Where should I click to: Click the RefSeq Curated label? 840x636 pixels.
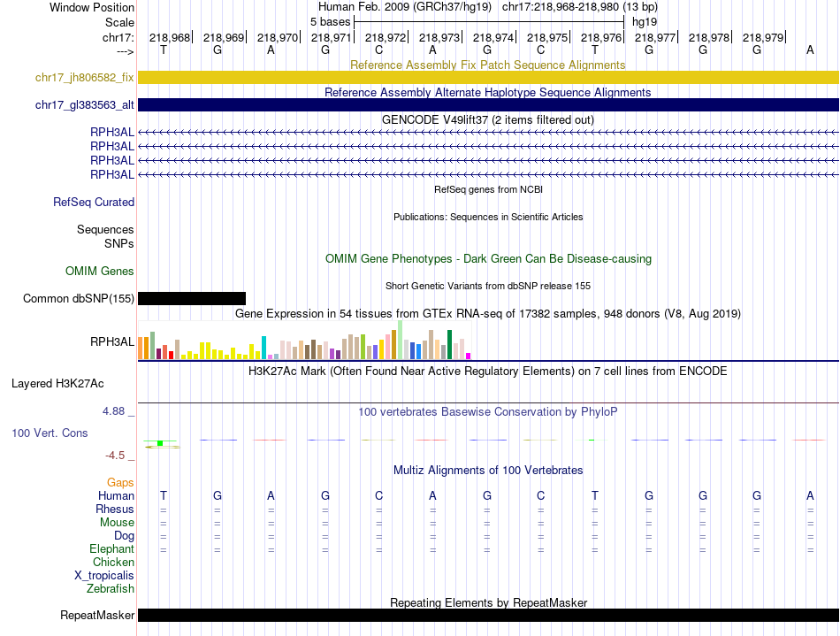[x=93, y=202]
